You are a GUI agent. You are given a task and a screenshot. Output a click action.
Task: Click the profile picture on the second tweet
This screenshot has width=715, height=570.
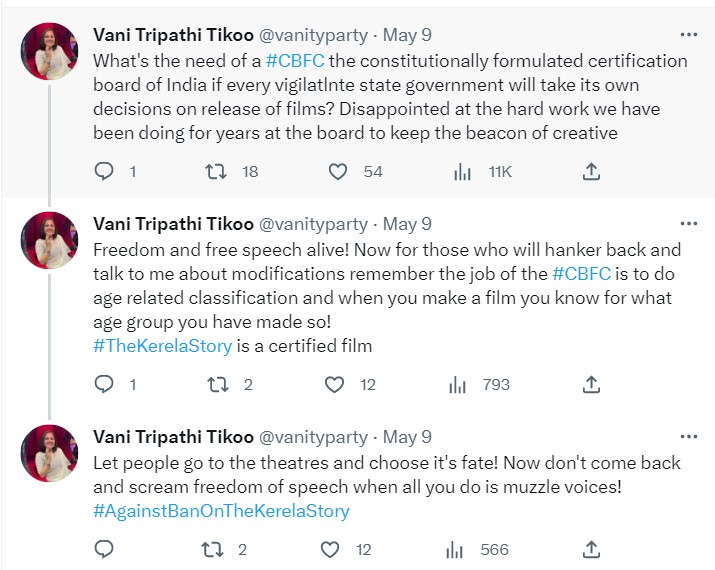click(49, 240)
